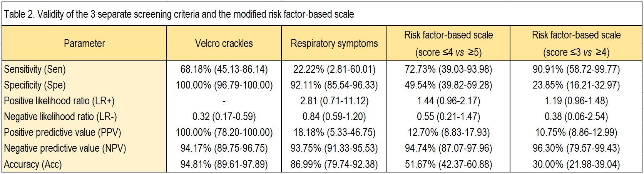
Task: Click the Sensitivity (Sen) row label
Action: point(35,69)
